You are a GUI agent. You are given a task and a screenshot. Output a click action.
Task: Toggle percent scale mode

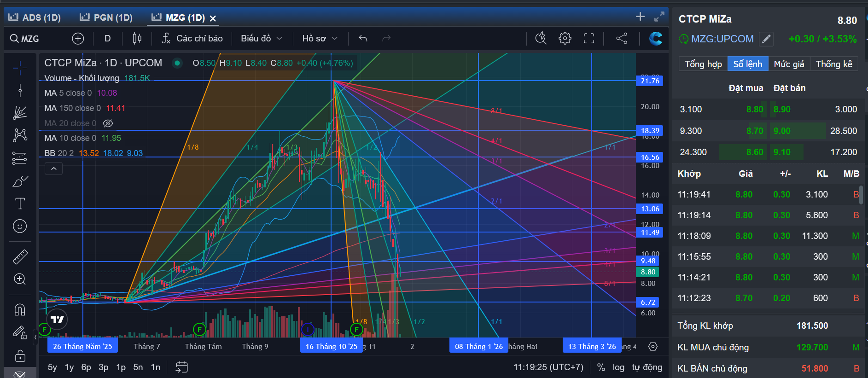coord(601,367)
